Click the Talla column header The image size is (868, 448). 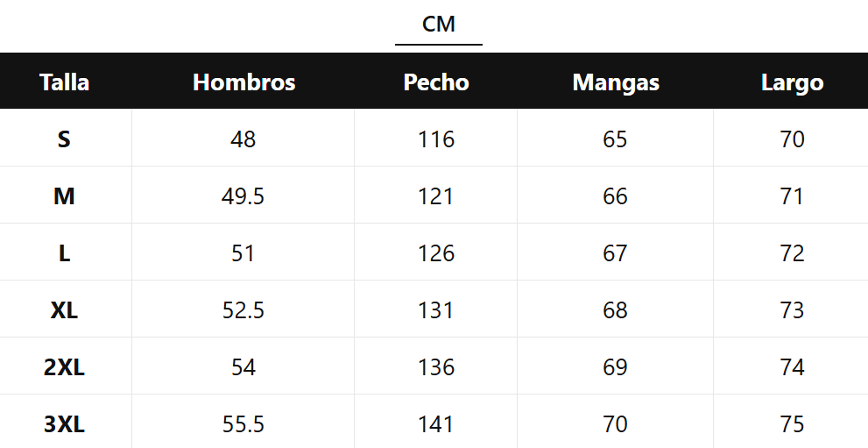point(65,82)
